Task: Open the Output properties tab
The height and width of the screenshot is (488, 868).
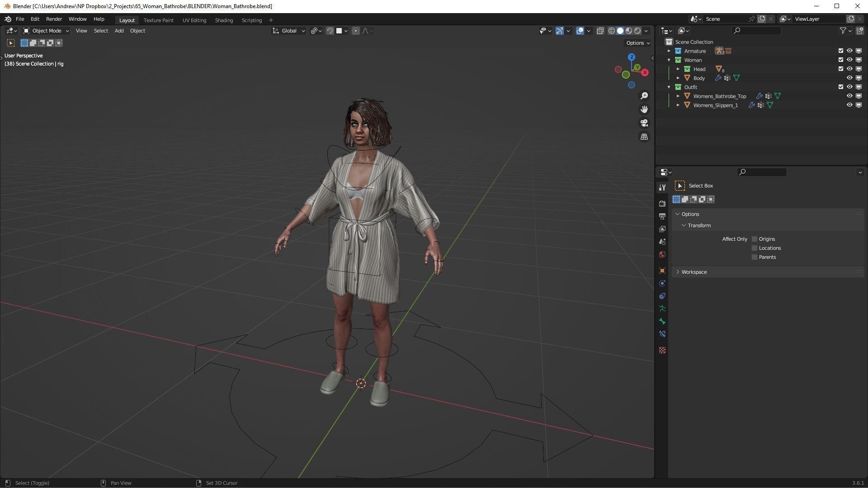Action: coord(662,216)
